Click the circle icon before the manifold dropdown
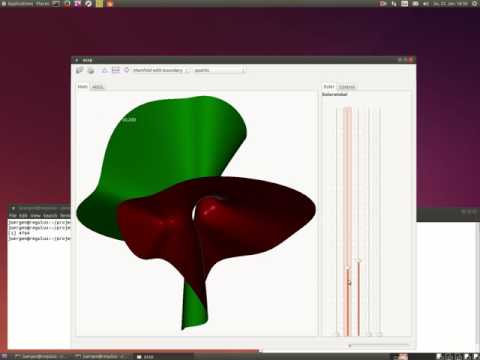The height and width of the screenshot is (360, 480). tap(127, 70)
